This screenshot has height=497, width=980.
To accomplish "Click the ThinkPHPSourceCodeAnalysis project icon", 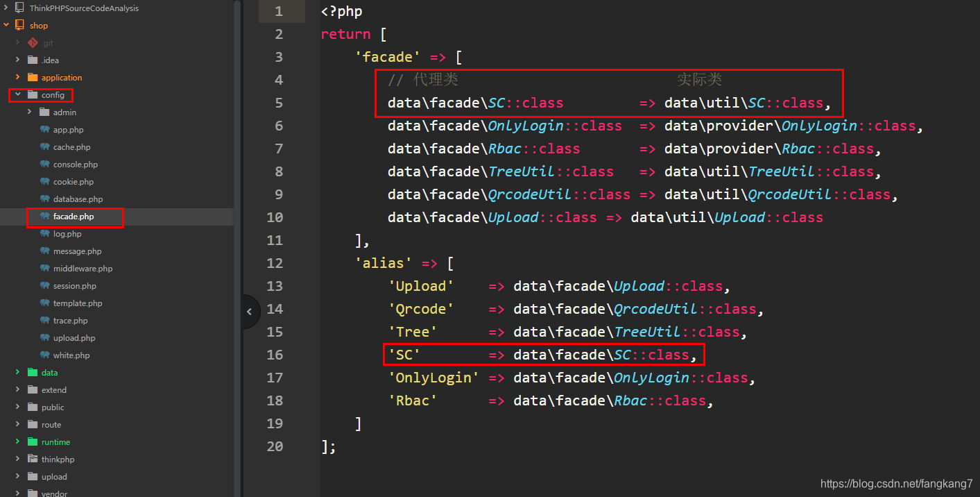I will coord(19,8).
